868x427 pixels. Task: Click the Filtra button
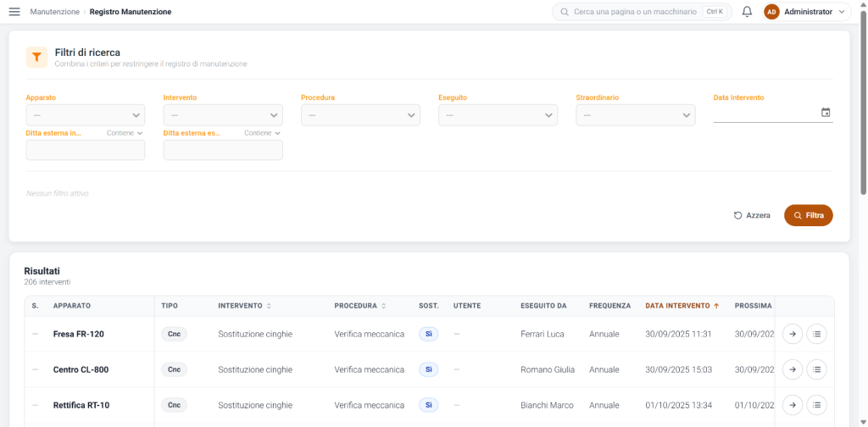click(x=808, y=216)
